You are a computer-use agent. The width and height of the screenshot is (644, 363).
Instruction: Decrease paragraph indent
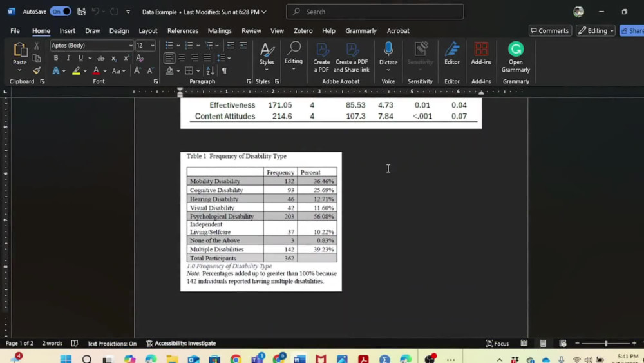click(231, 45)
